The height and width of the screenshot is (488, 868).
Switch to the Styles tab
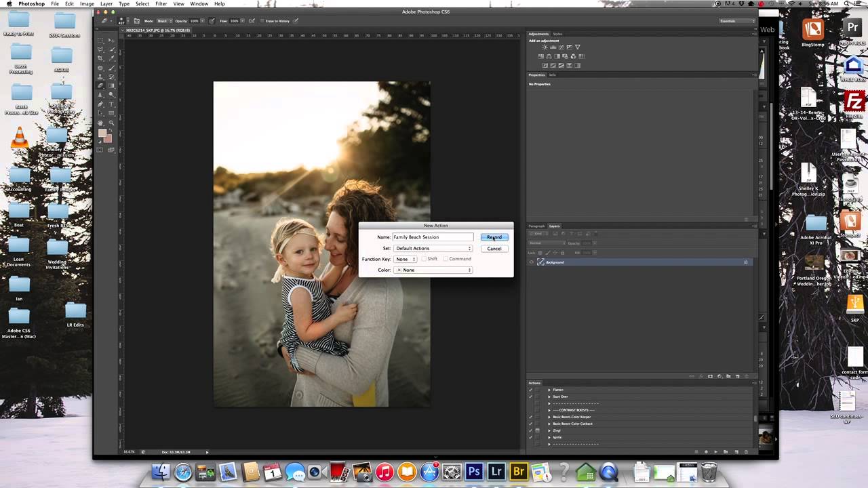point(557,34)
